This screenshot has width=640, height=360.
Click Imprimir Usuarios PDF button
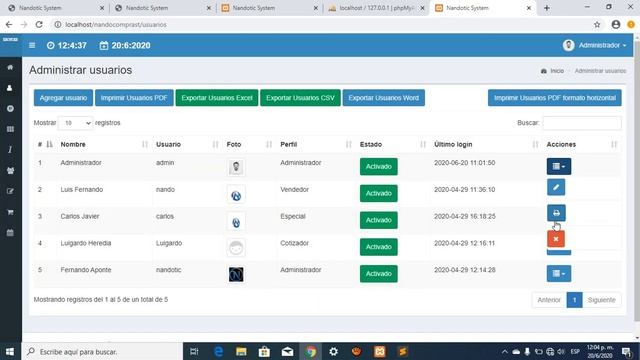(x=134, y=98)
